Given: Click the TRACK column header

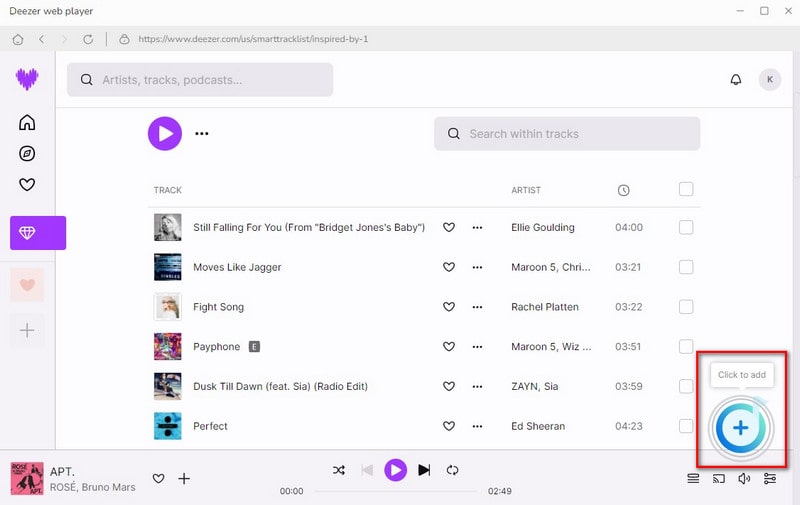Looking at the screenshot, I should pyautogui.click(x=168, y=190).
